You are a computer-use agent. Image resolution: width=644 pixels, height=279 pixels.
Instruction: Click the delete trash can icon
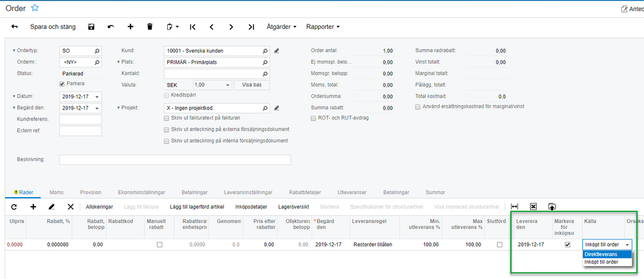pyautogui.click(x=150, y=27)
